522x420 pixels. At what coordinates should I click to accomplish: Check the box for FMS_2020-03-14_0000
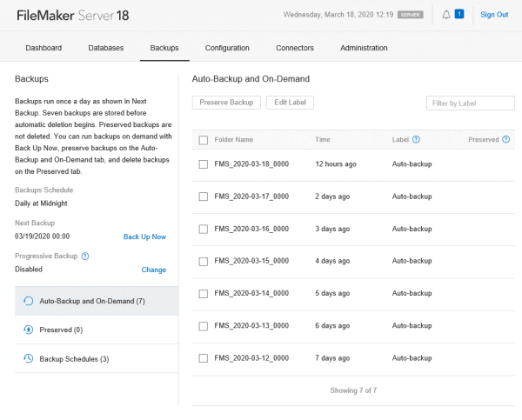pos(203,294)
